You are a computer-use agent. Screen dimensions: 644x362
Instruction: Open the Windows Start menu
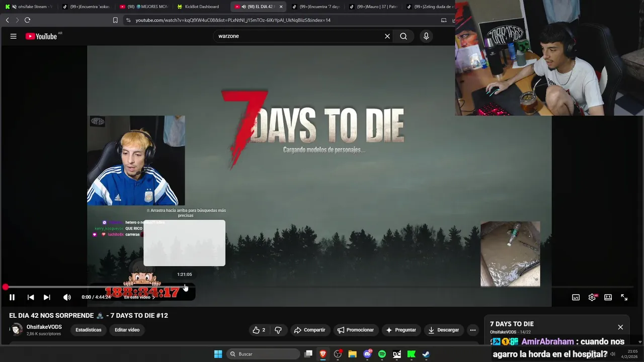point(218,354)
